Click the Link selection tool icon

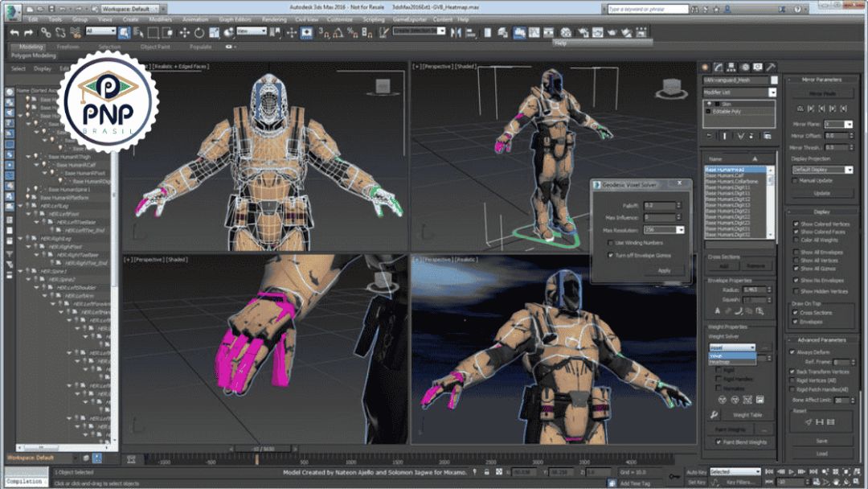[x=46, y=32]
